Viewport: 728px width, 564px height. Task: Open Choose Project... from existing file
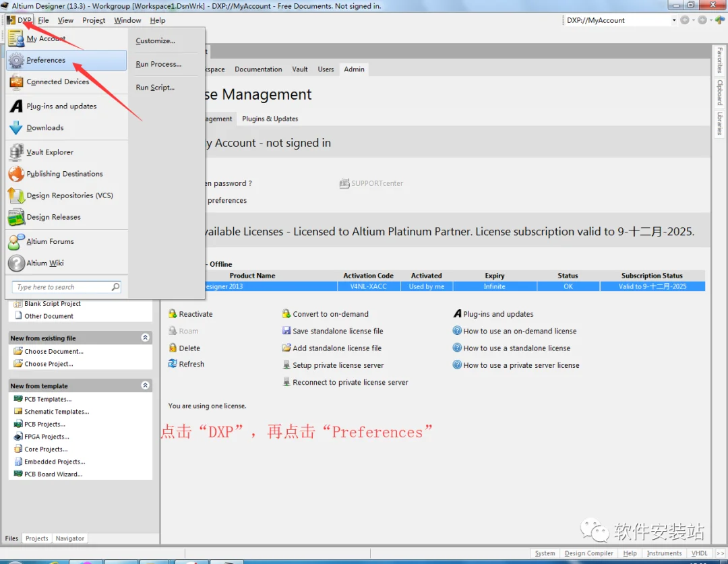pos(49,363)
